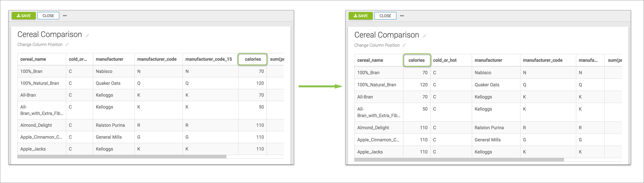Click the Ralston Purina cell in right table

(x=489, y=127)
